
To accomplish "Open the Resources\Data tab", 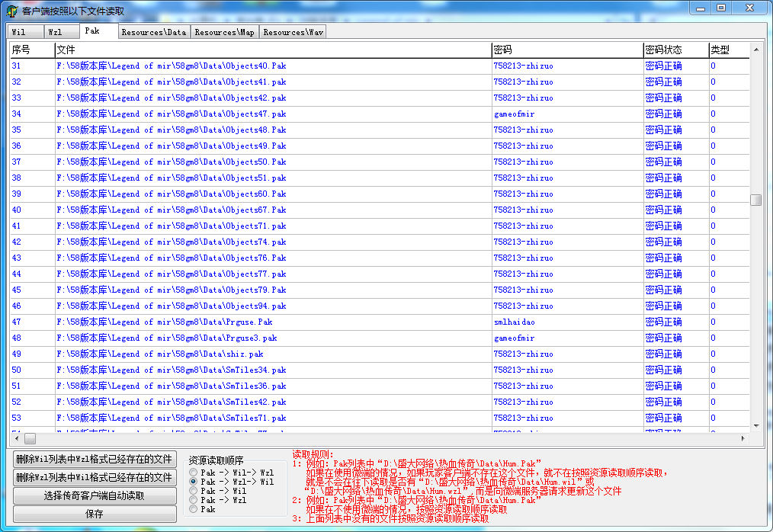I will pos(154,32).
